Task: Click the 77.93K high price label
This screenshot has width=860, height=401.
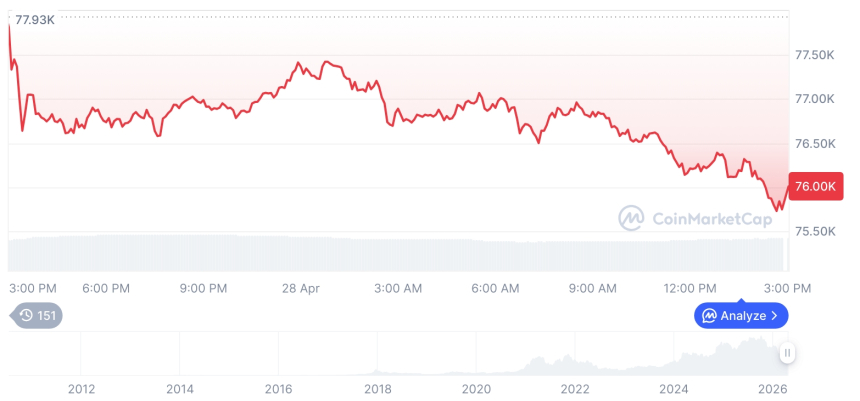Action: coord(36,19)
